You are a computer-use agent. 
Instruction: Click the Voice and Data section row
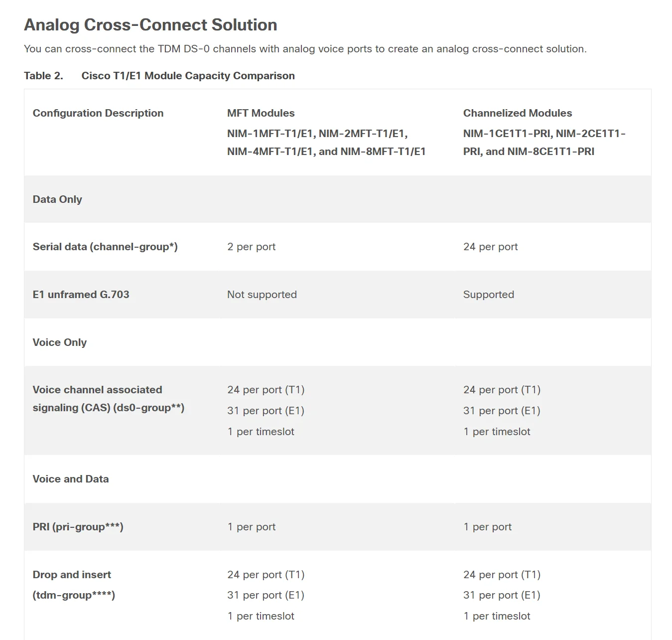[x=337, y=479]
